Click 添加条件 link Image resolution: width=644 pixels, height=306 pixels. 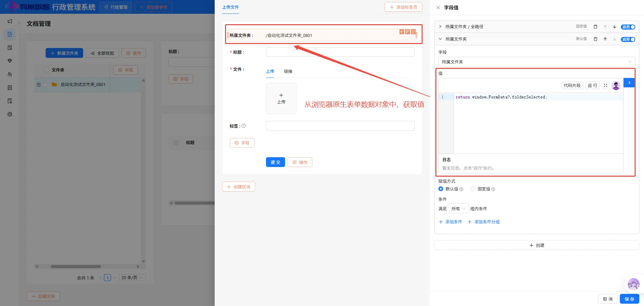450,222
